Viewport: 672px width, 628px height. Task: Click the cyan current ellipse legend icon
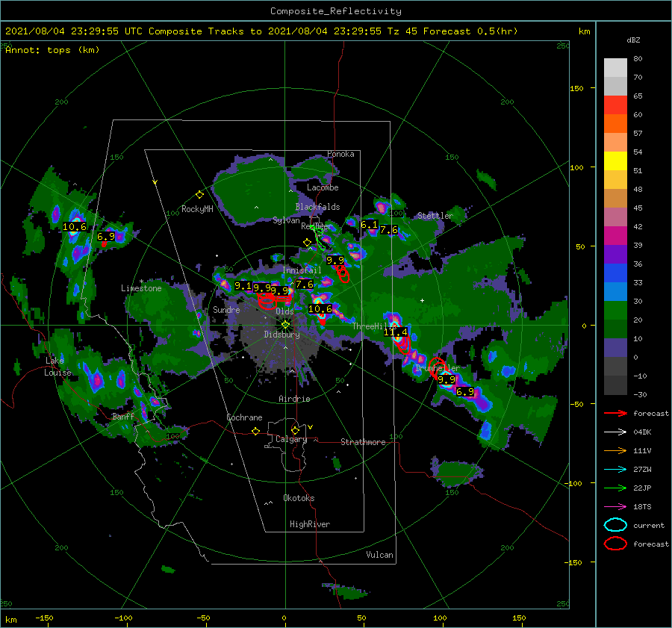[x=615, y=525]
